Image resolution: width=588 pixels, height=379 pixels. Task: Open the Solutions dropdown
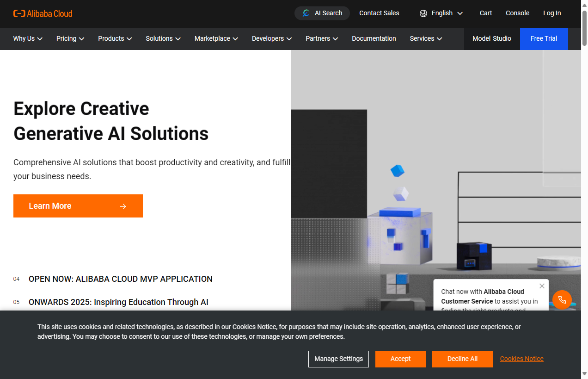[162, 39]
